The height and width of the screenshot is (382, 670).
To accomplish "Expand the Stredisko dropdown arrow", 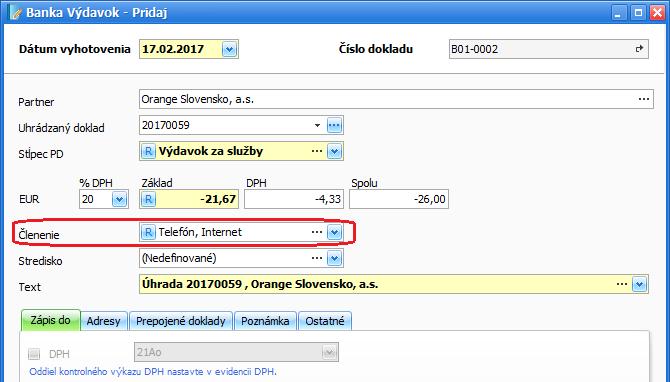I will pos(335,258).
